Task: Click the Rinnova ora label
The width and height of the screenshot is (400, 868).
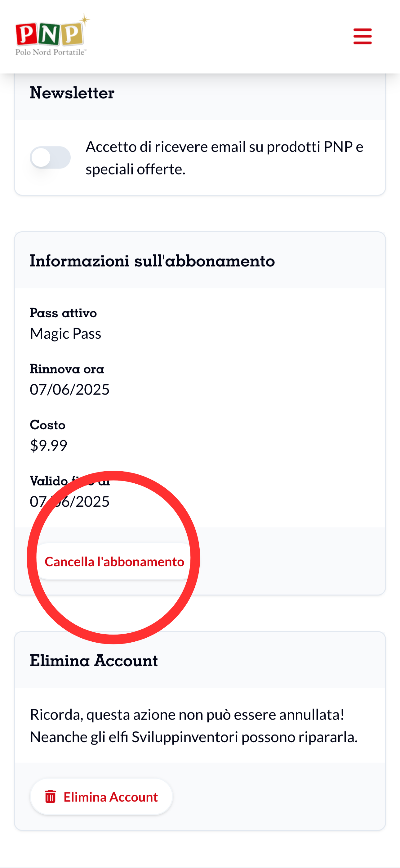Action: (x=67, y=369)
